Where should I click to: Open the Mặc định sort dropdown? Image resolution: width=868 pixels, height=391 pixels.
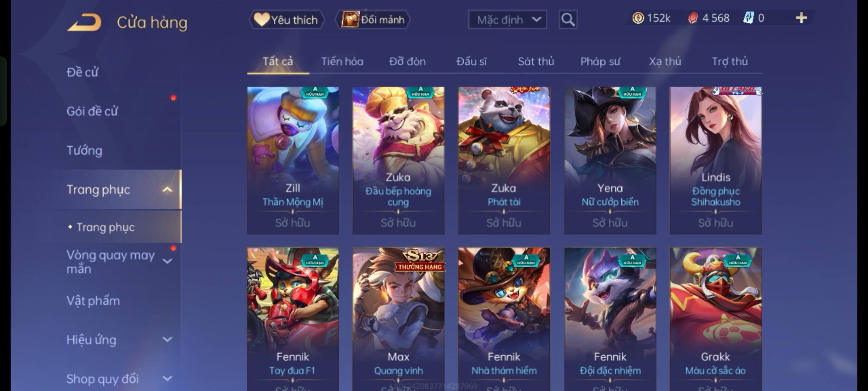[507, 20]
